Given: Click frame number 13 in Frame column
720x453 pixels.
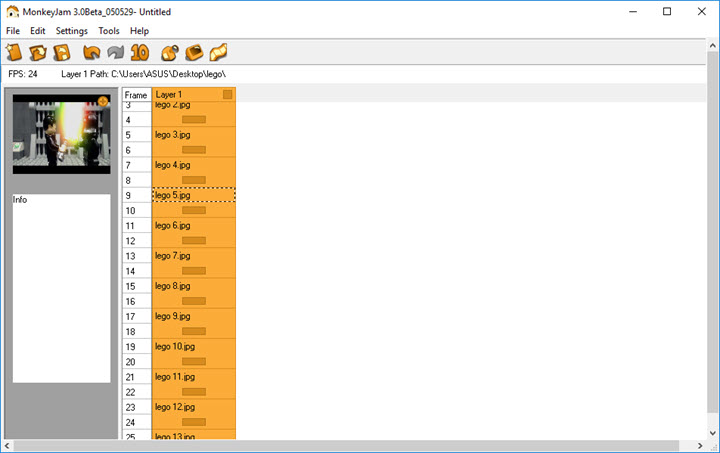Looking at the screenshot, I should [137, 256].
